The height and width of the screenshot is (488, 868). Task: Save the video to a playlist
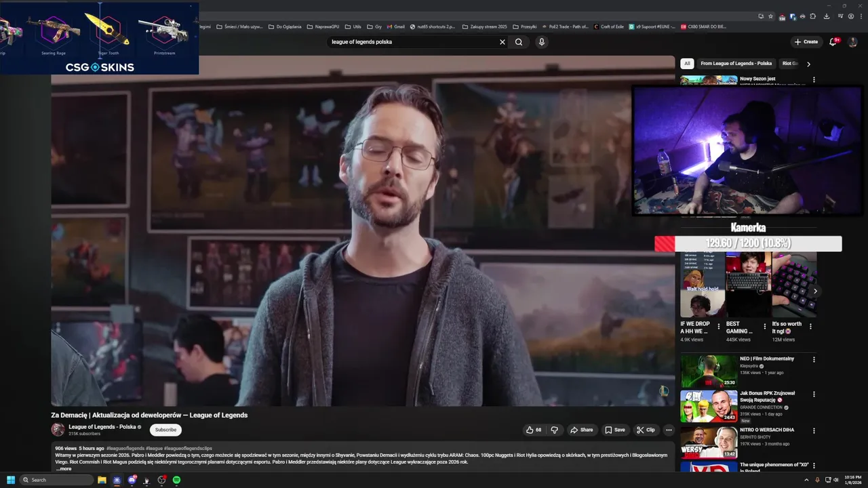615,430
